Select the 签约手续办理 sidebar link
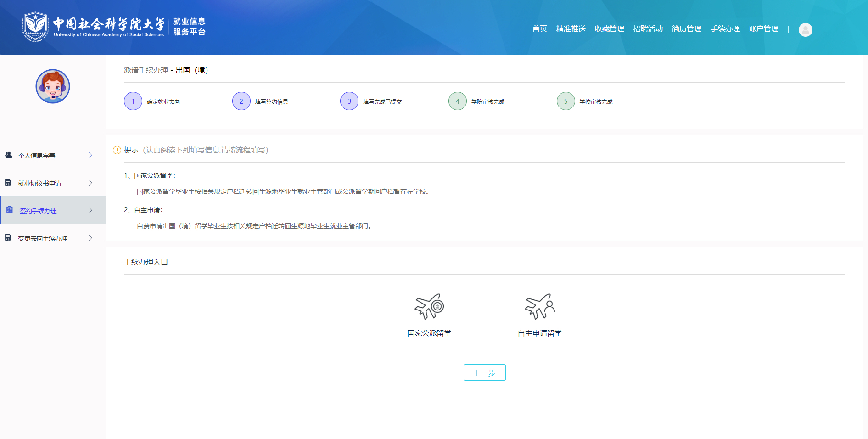The height and width of the screenshot is (439, 868). point(38,211)
